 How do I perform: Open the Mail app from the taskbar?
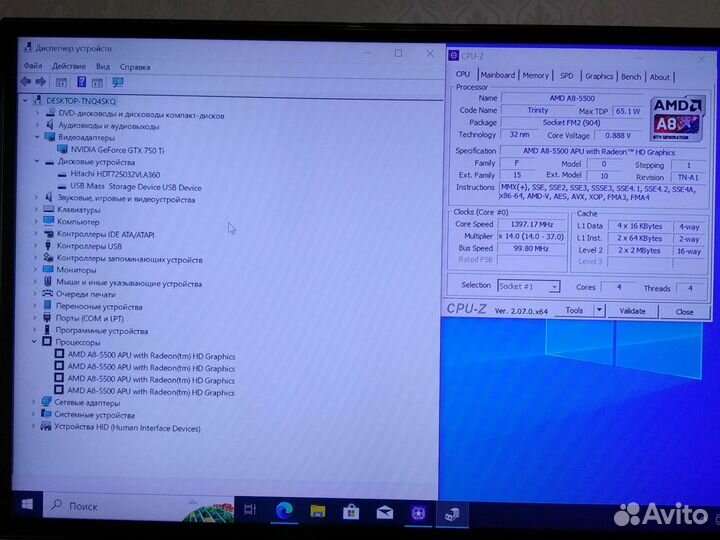tap(385, 512)
